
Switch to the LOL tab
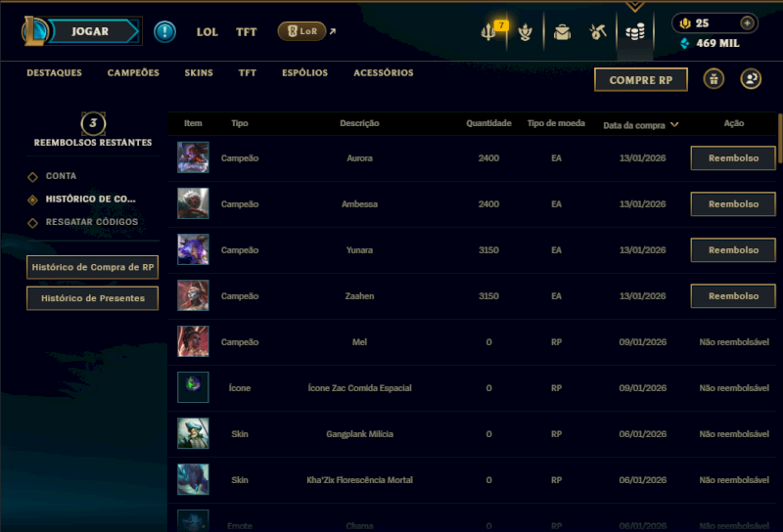207,32
